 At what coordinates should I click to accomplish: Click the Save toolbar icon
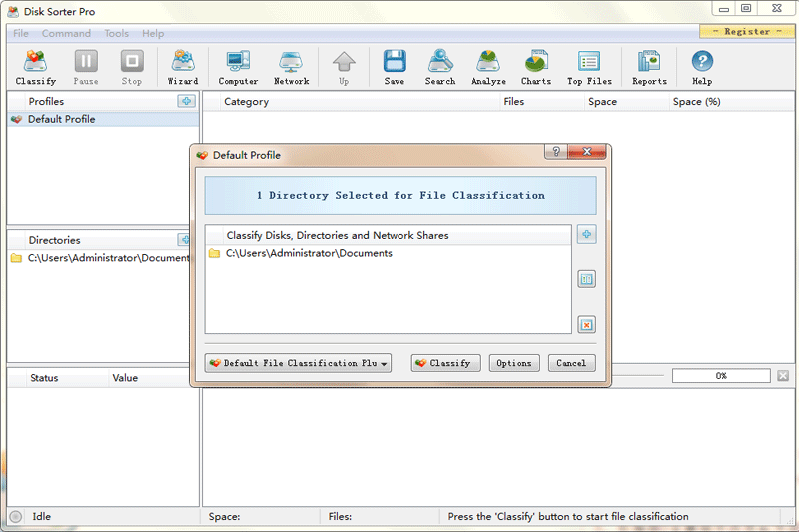pos(395,67)
